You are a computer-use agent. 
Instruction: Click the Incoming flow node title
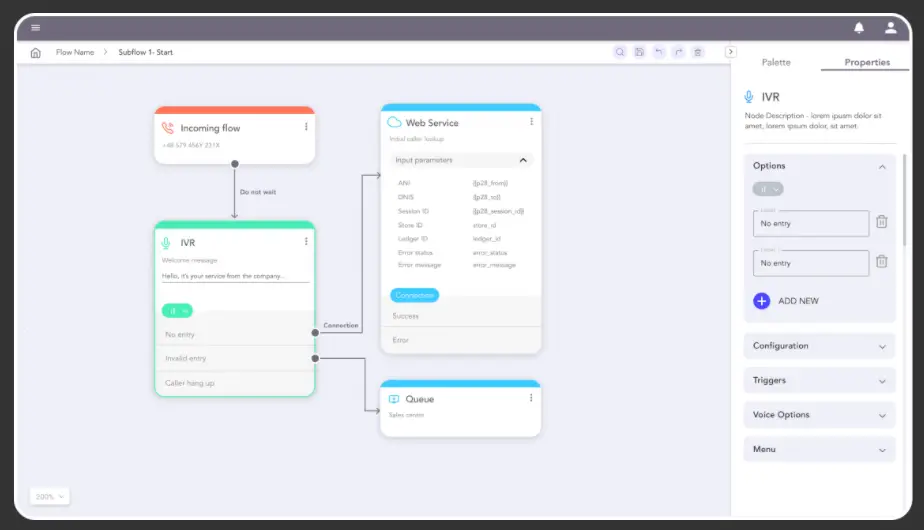click(210, 128)
